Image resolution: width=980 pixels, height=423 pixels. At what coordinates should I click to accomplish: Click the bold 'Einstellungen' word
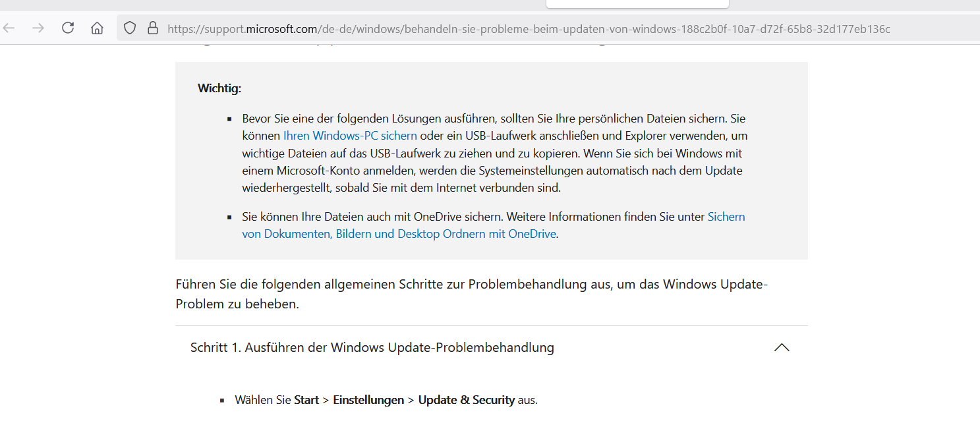click(368, 400)
